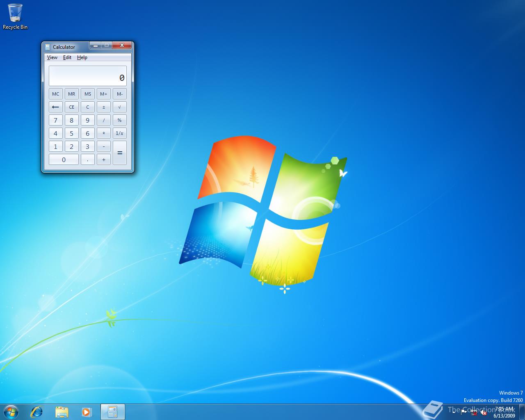This screenshot has height=420, width=525.
Task: Click the multiply asterisk button
Action: coord(103,133)
